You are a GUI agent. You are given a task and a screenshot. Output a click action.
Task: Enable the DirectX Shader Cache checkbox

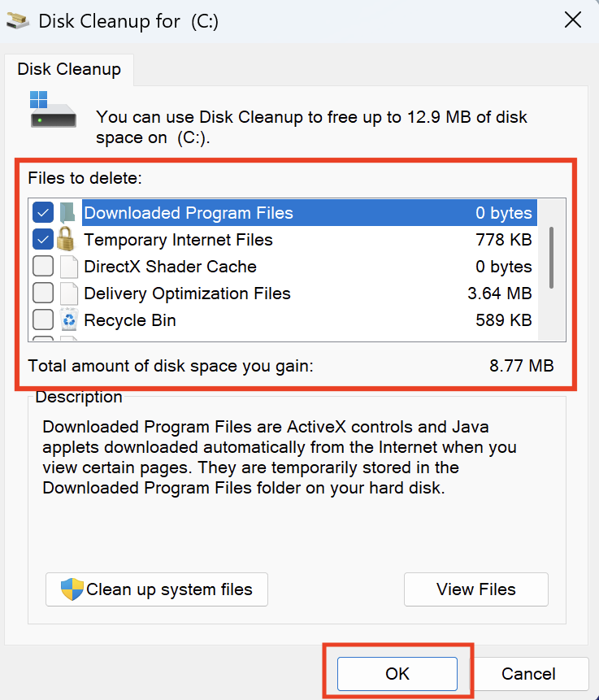43,266
